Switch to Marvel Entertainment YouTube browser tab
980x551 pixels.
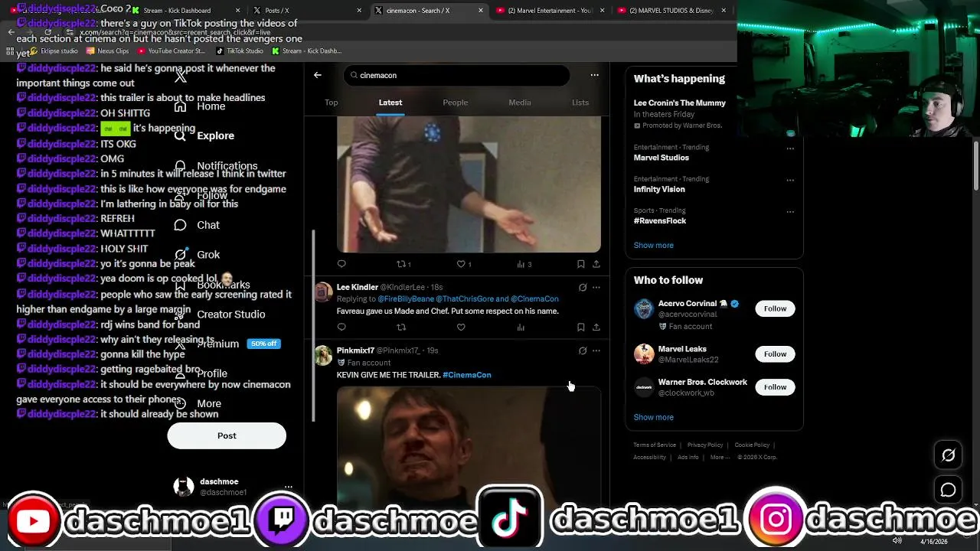point(550,11)
